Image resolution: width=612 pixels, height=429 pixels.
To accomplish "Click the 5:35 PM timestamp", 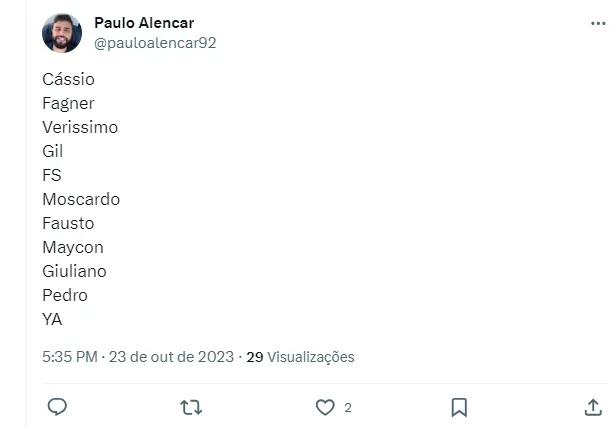I will click(x=70, y=357).
